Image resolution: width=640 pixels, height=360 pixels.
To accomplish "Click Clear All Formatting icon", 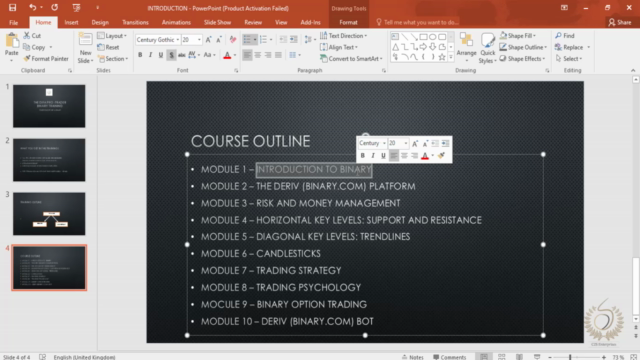I will (x=233, y=40).
